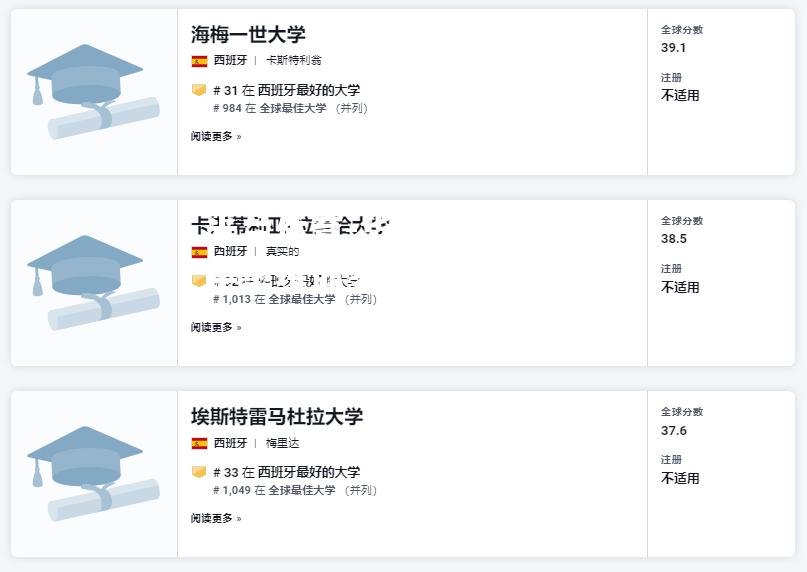
Task: Open the #1,049 在 全球最佳大学 ranking link
Action: (295, 490)
